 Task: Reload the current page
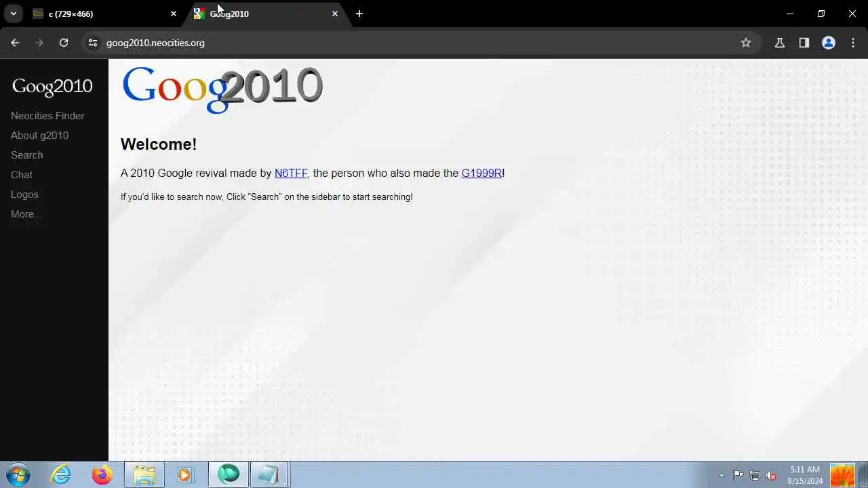tap(64, 43)
